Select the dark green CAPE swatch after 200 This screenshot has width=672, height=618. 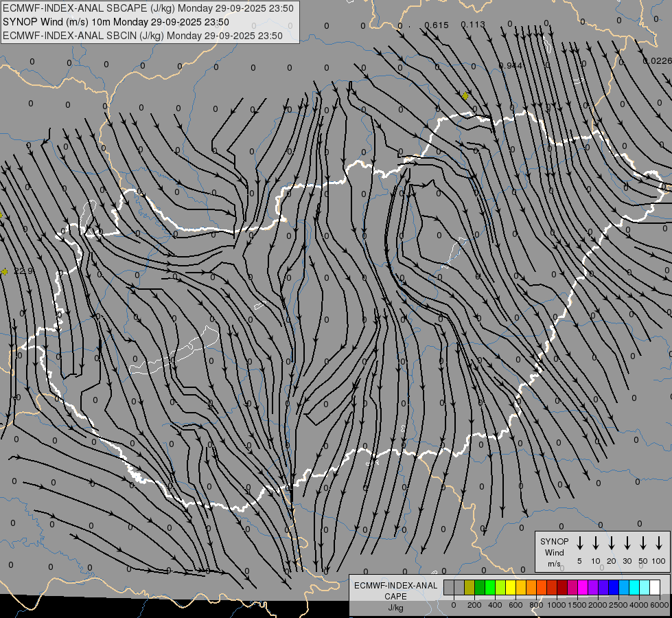pos(480,587)
